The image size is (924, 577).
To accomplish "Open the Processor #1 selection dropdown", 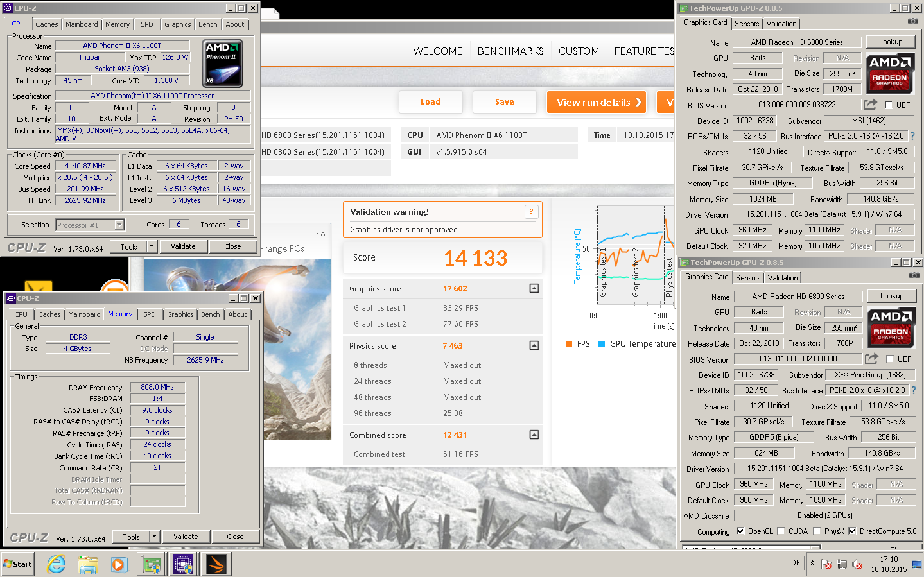I will point(119,225).
